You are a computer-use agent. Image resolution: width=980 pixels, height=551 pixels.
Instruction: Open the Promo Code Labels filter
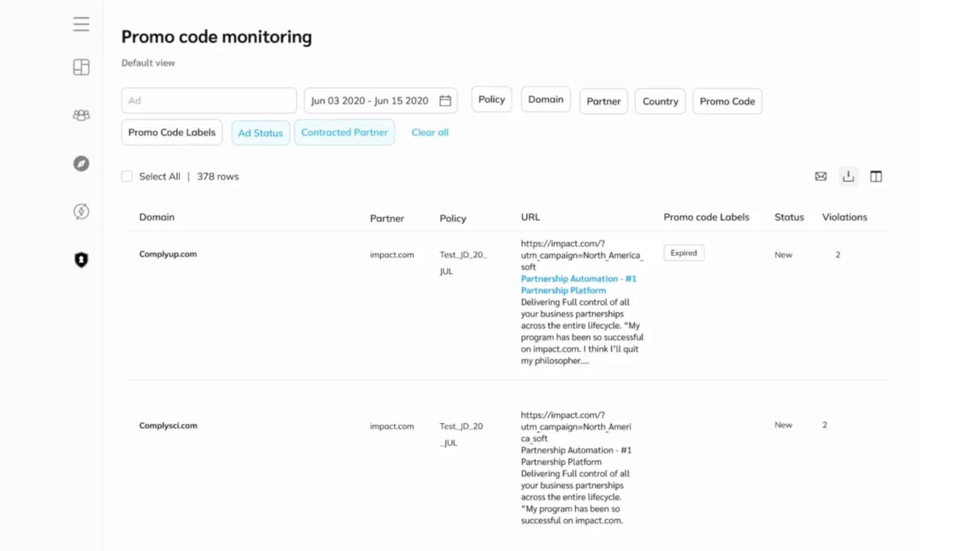(171, 133)
